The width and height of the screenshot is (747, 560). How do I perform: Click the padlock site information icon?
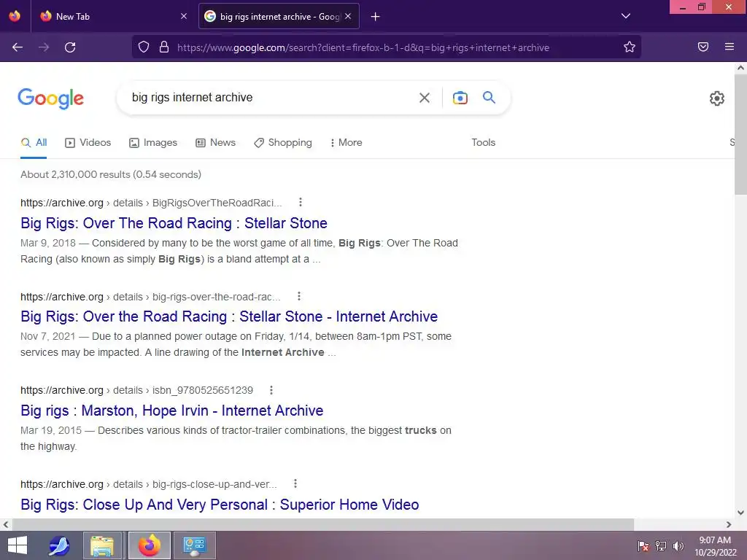[x=164, y=47]
